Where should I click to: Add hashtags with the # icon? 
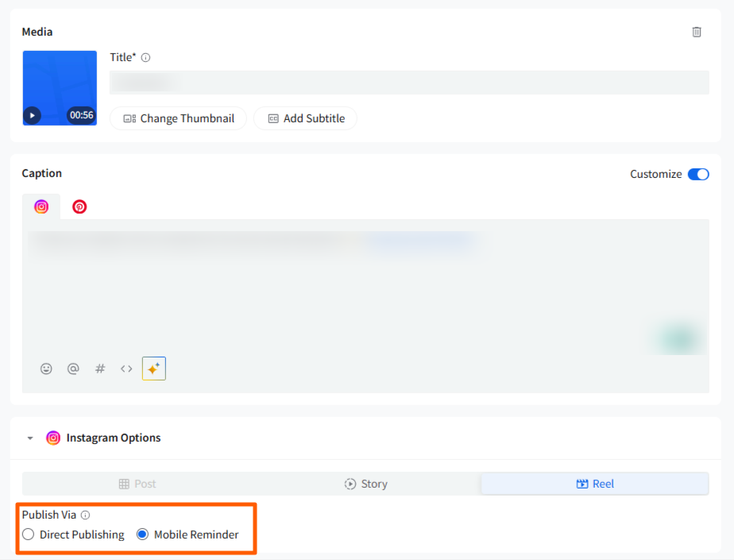click(100, 369)
